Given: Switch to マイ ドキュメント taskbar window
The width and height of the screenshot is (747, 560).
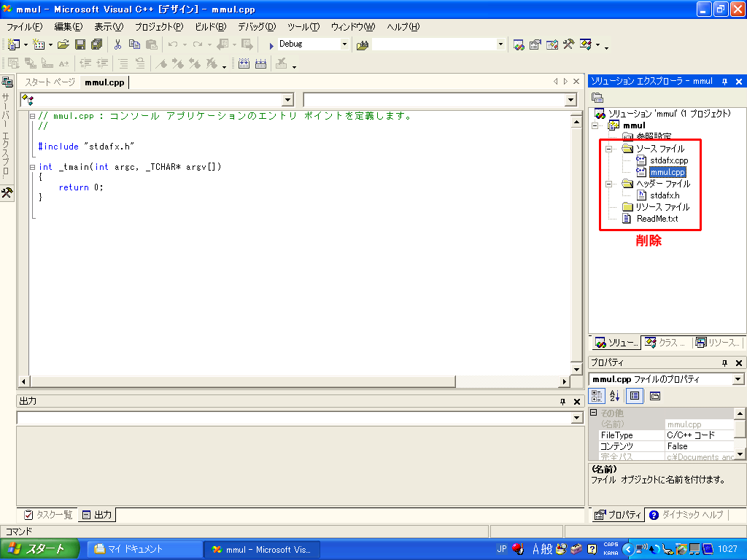Looking at the screenshot, I should coord(144,550).
